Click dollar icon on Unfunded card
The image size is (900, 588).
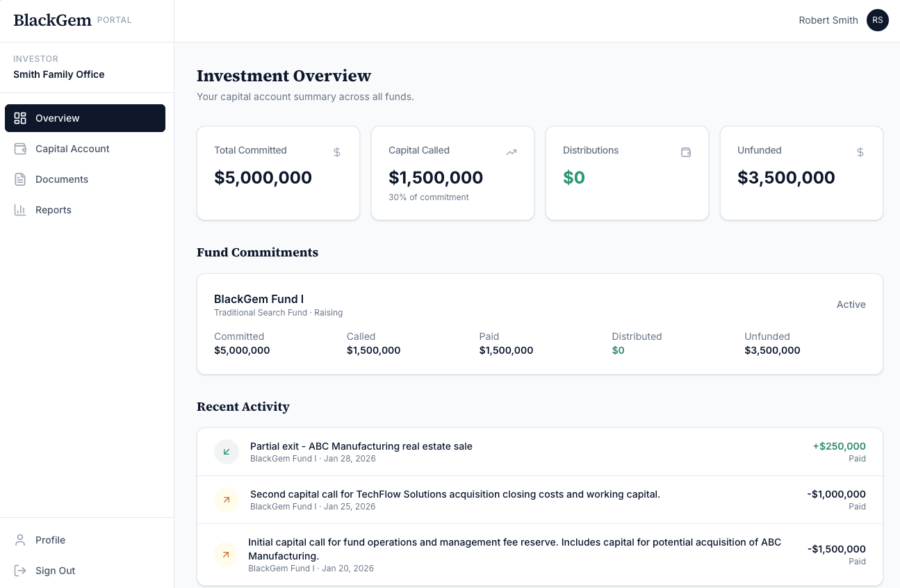click(x=860, y=152)
